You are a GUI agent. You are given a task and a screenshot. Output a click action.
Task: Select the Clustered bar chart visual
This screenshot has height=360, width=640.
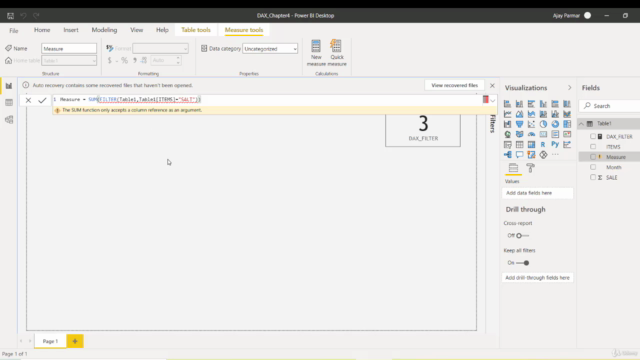point(531,104)
